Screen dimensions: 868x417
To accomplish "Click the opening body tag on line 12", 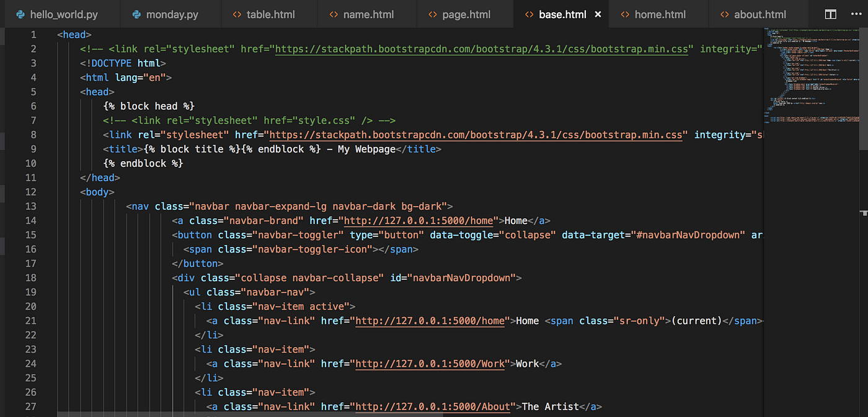I will 97,192.
